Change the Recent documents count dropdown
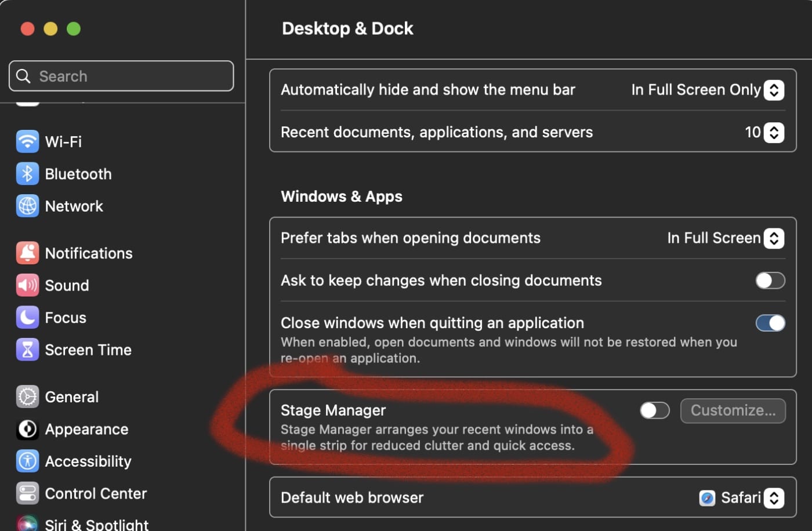This screenshot has width=812, height=531. point(774,133)
